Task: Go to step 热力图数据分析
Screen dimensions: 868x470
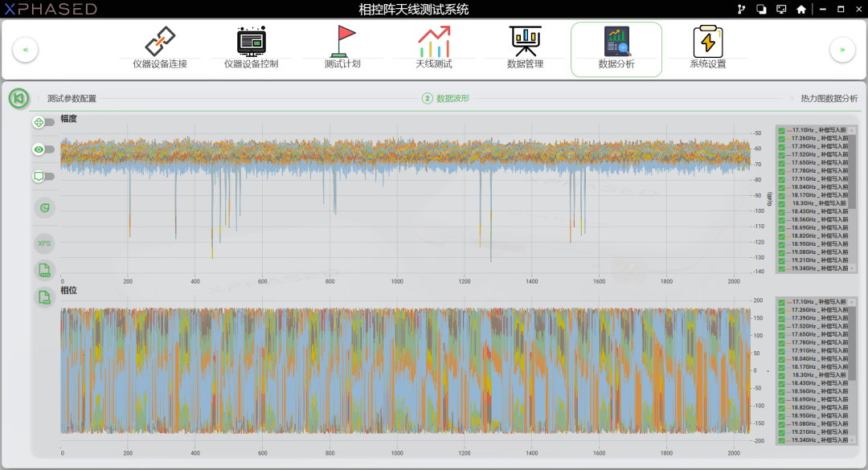Action: [x=829, y=99]
